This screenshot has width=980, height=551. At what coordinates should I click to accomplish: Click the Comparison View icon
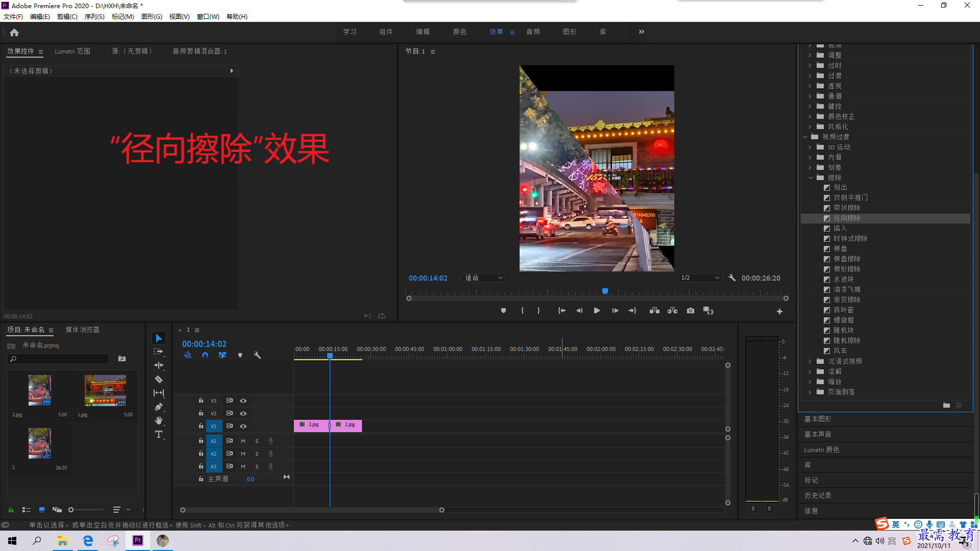(x=708, y=311)
